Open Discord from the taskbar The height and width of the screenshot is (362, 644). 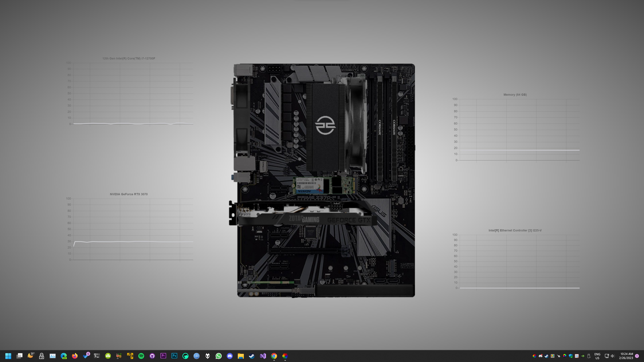(230, 356)
